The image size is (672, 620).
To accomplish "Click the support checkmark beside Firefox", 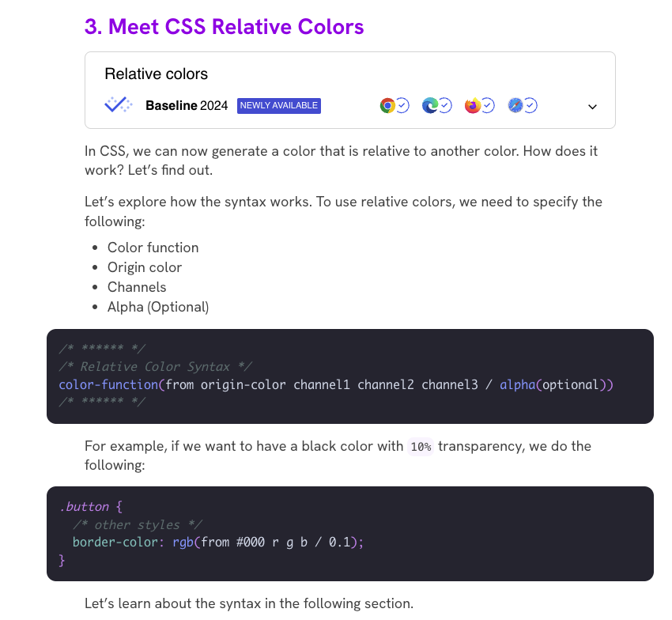I will [x=488, y=105].
